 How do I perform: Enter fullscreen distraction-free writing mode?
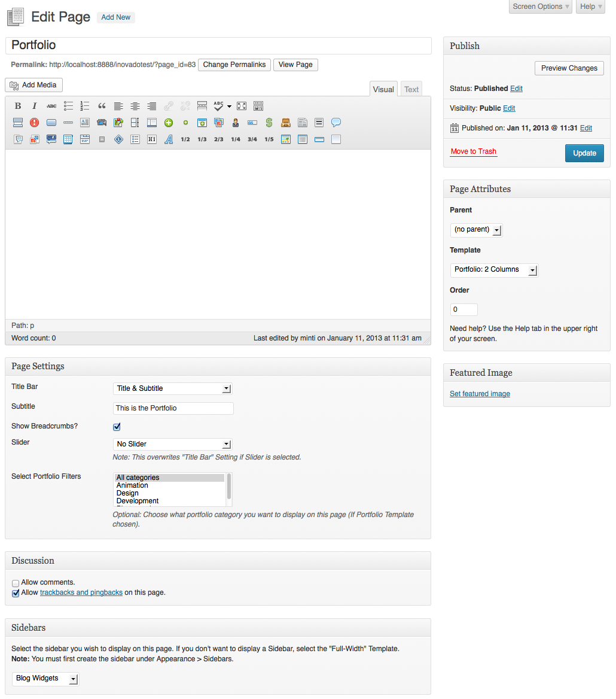[241, 106]
